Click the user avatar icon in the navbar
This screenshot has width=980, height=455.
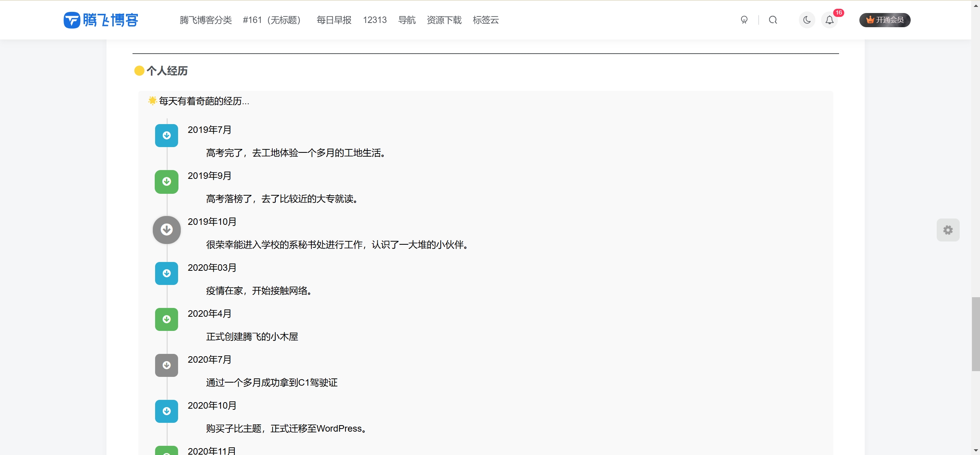tap(744, 20)
